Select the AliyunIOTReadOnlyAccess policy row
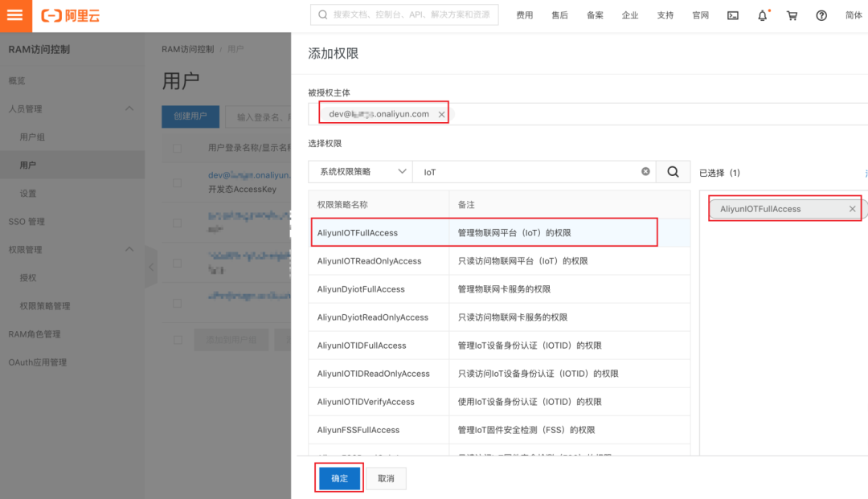The height and width of the screenshot is (499, 868). (x=499, y=260)
